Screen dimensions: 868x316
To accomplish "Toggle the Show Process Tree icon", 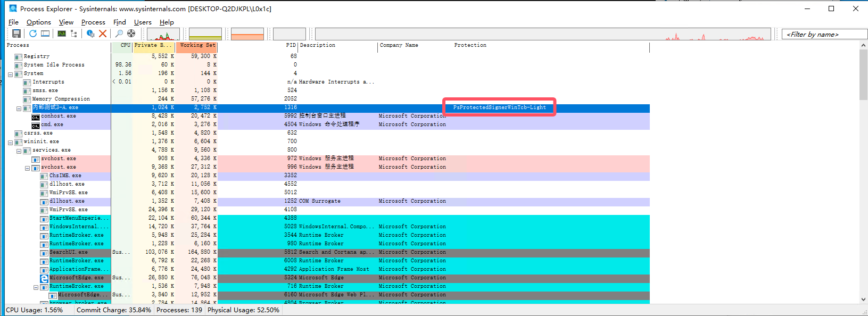I will click(x=74, y=34).
